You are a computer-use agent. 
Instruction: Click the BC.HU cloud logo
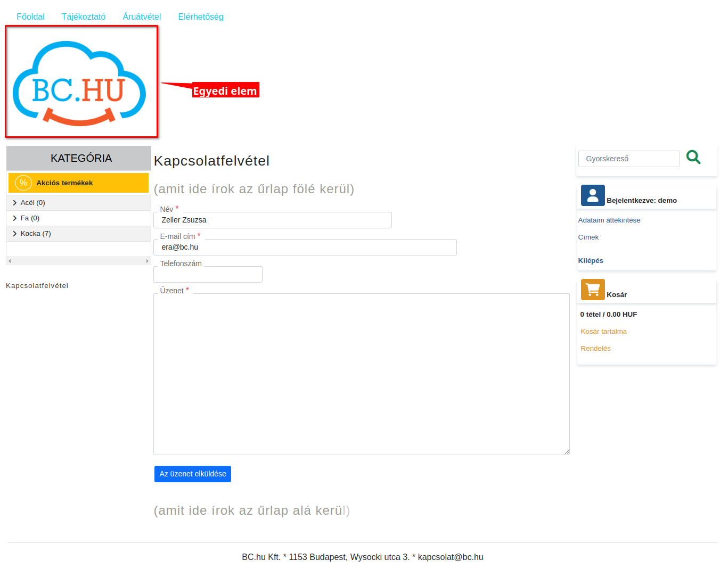tap(79, 83)
